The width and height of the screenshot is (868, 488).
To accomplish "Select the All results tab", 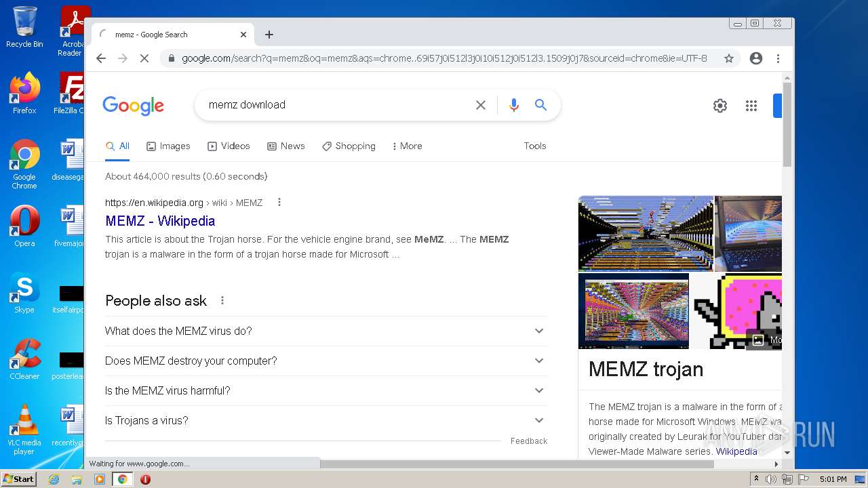I will click(x=117, y=146).
